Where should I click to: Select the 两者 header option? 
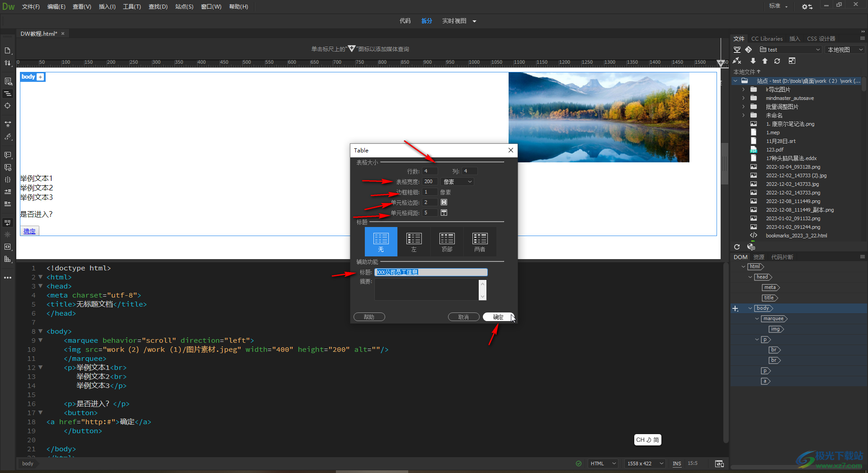(x=480, y=241)
